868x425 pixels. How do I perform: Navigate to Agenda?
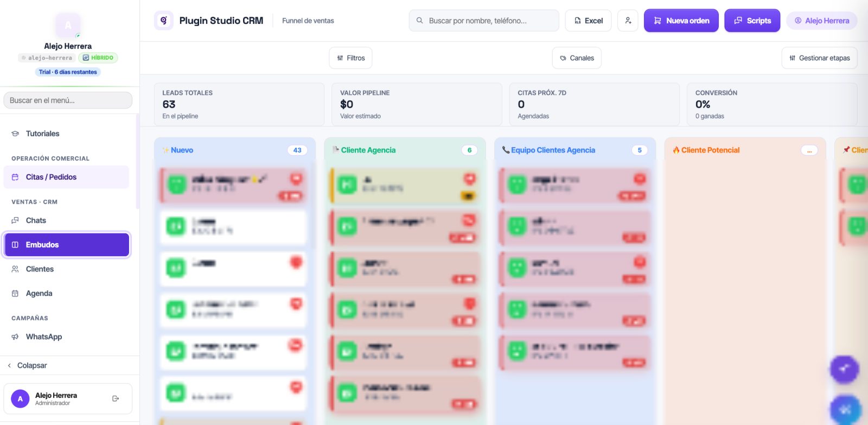pos(67,294)
